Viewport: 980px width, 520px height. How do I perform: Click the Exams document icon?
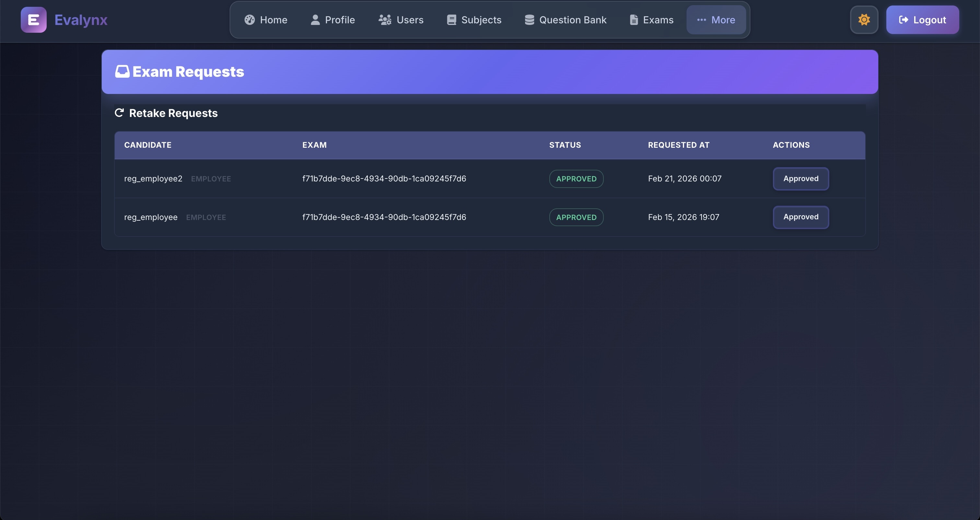634,20
